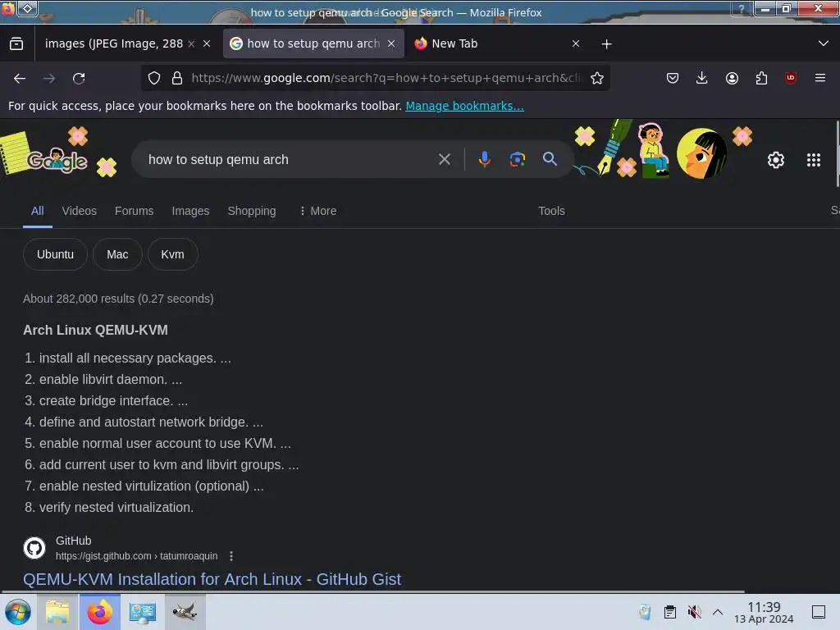Image resolution: width=840 pixels, height=630 pixels.
Task: Select the All results tab
Action: click(38, 211)
